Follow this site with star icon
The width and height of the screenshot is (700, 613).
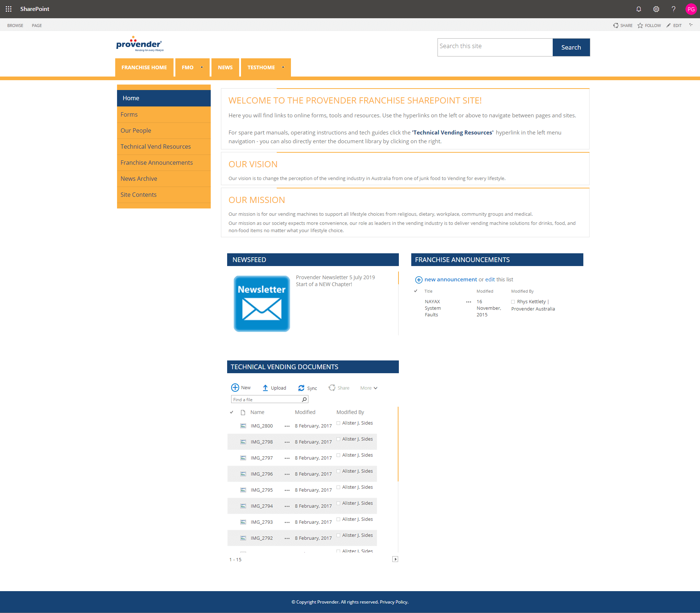tap(640, 26)
